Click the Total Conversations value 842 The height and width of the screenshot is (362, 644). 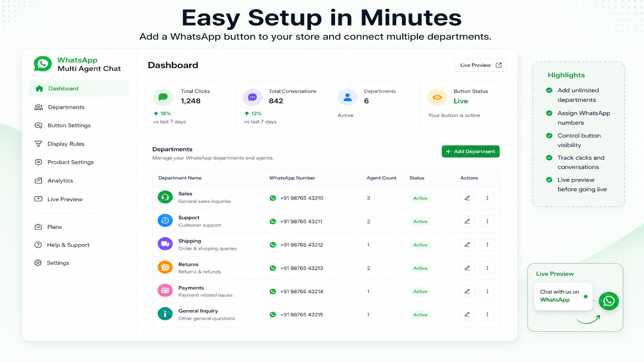click(276, 101)
